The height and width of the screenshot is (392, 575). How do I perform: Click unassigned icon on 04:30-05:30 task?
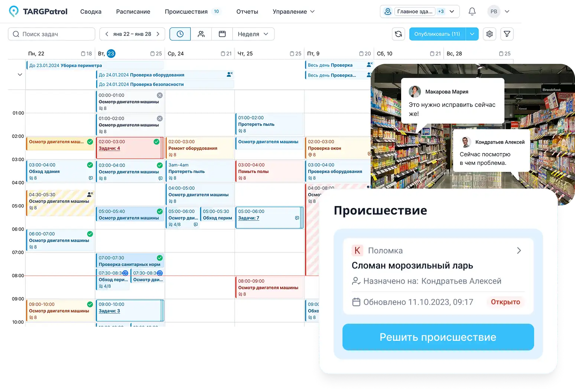(x=90, y=194)
